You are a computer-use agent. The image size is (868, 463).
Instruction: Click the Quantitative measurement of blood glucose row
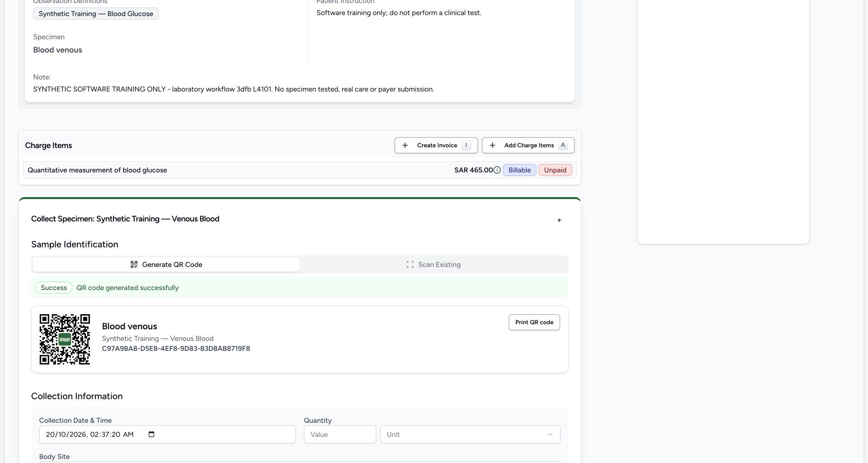point(299,170)
